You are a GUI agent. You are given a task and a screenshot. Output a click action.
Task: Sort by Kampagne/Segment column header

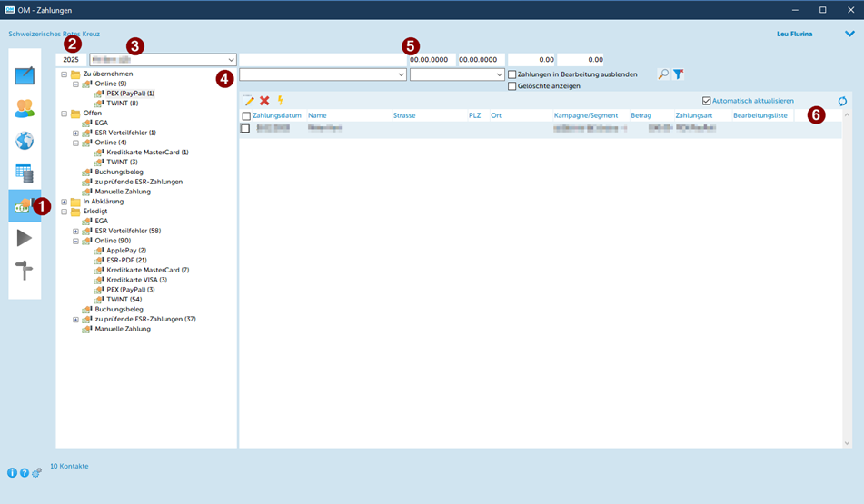(x=586, y=115)
